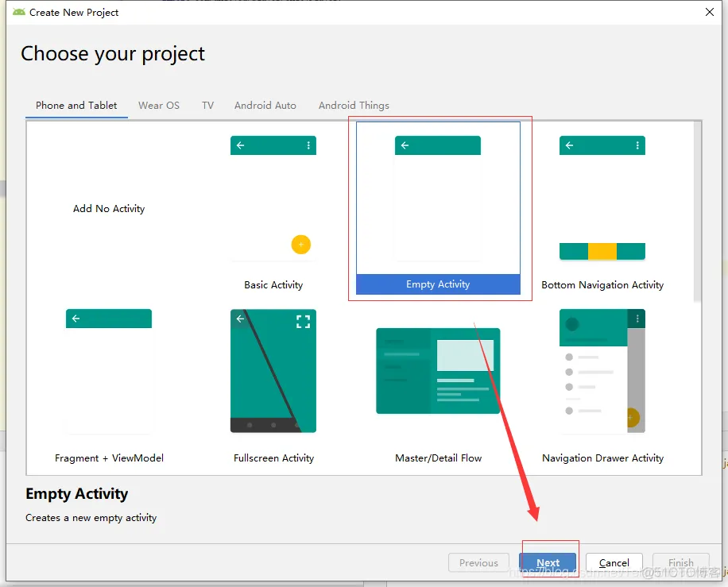Click the 'Creates a new empty activity' description
The width and height of the screenshot is (728, 587).
click(x=91, y=518)
